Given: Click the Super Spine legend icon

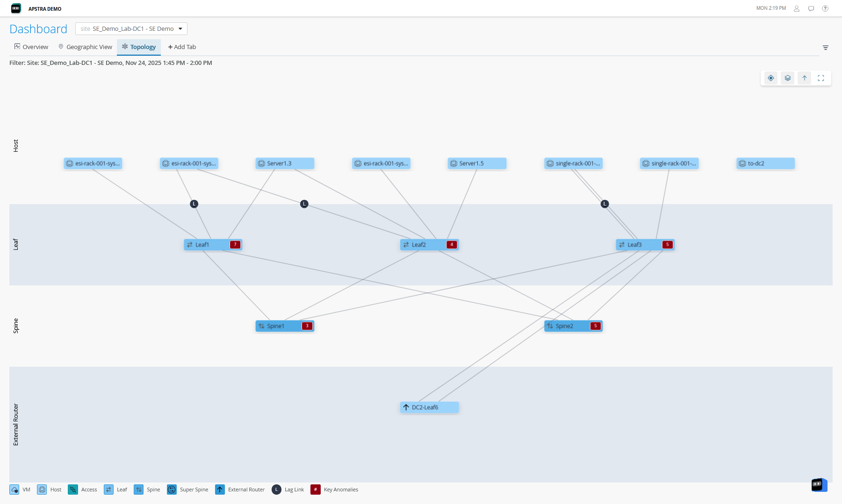Looking at the screenshot, I should coord(172,490).
